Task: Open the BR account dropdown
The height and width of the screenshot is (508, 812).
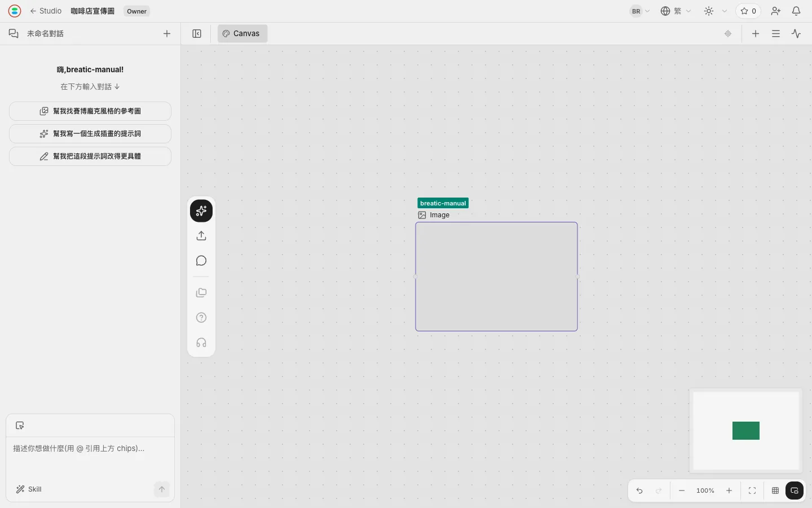Action: tap(640, 11)
